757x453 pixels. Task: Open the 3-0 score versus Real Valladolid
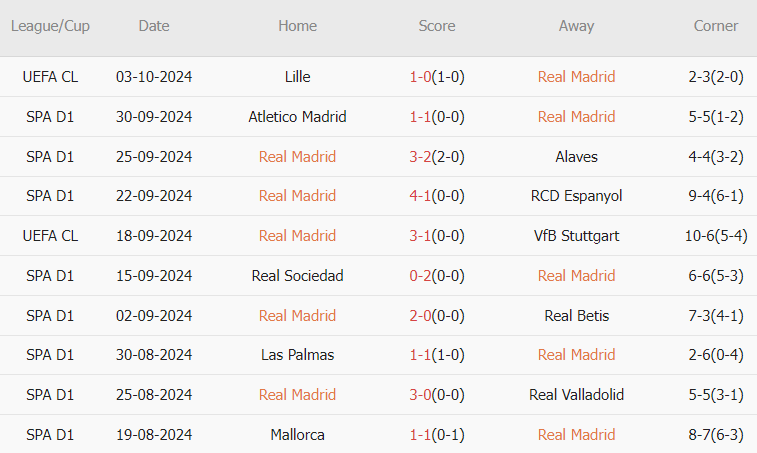(420, 395)
